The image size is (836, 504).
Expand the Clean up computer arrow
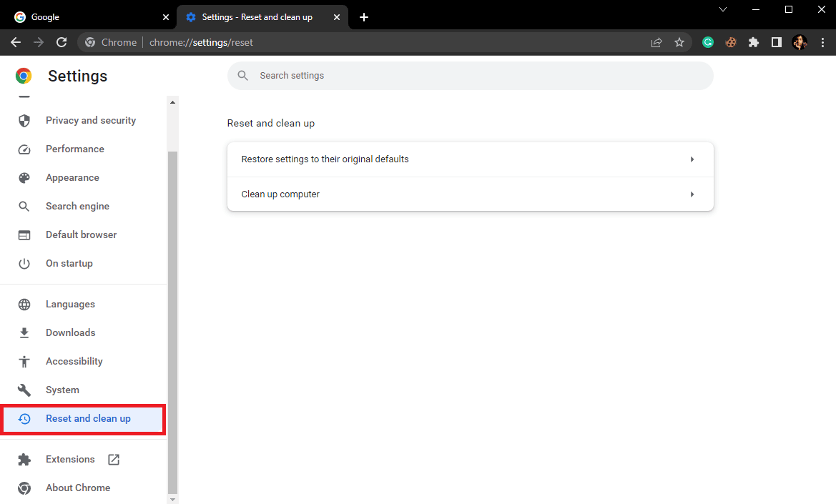point(692,194)
